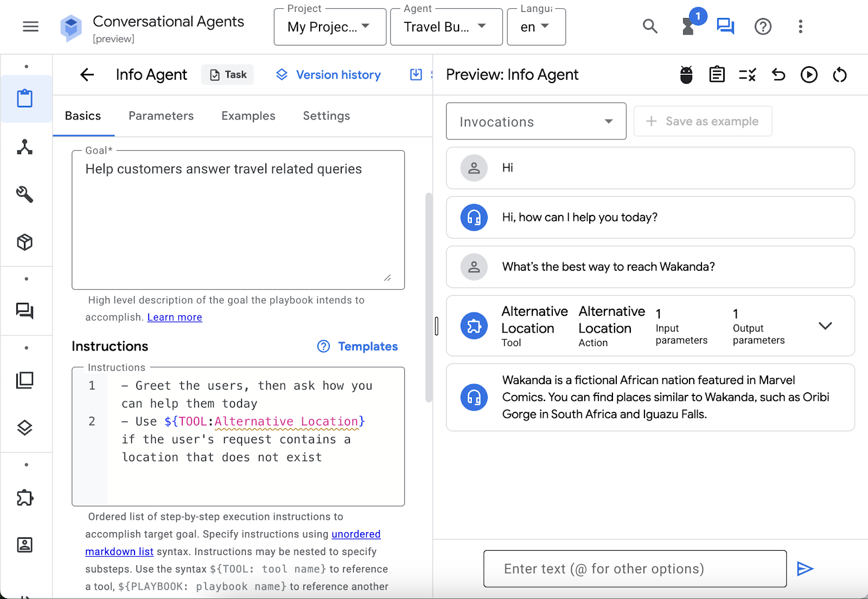Open the Agent dropdown for Travel Bu...

click(446, 27)
